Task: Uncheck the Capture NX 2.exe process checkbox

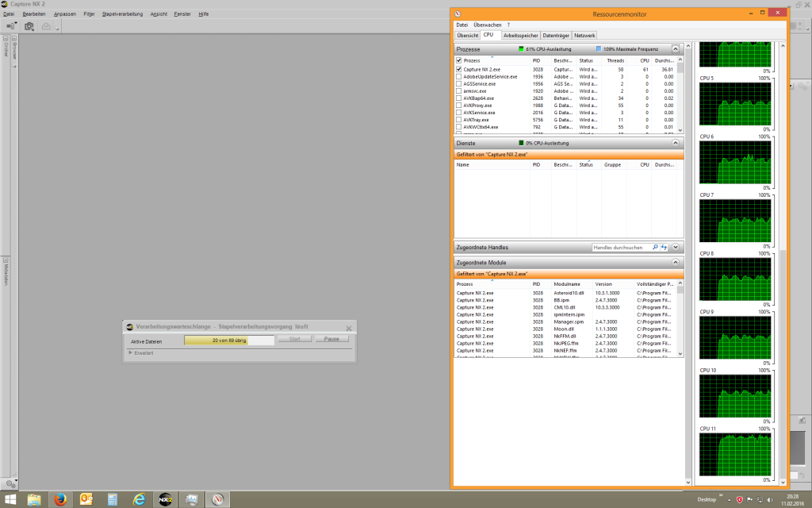Action: tap(459, 69)
